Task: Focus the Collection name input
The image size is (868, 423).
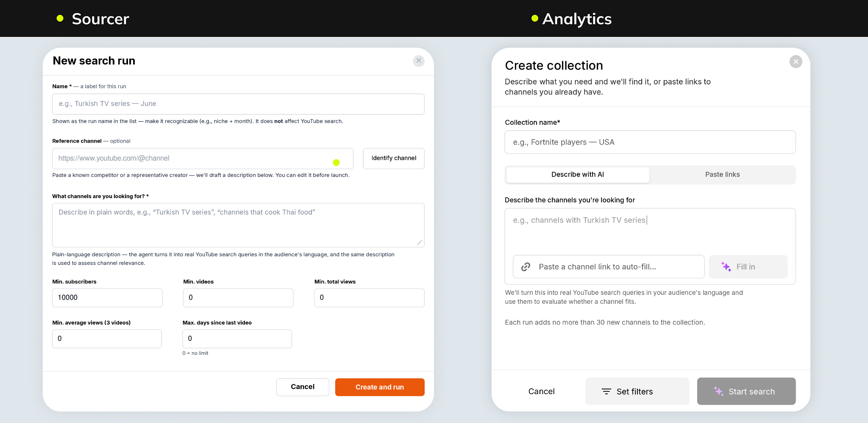Action: tap(650, 142)
